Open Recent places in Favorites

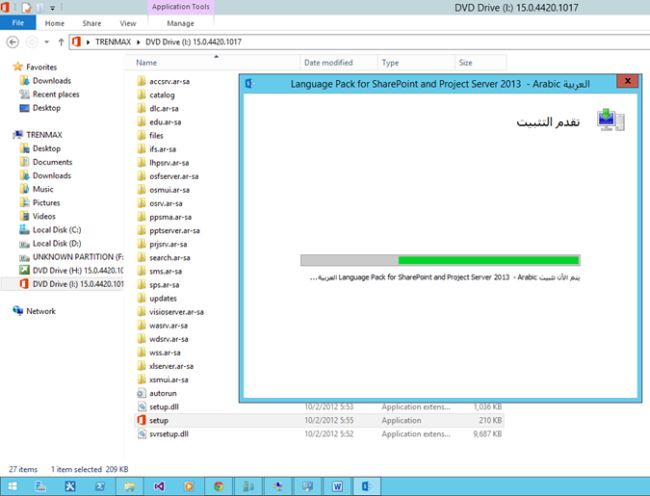coord(56,94)
